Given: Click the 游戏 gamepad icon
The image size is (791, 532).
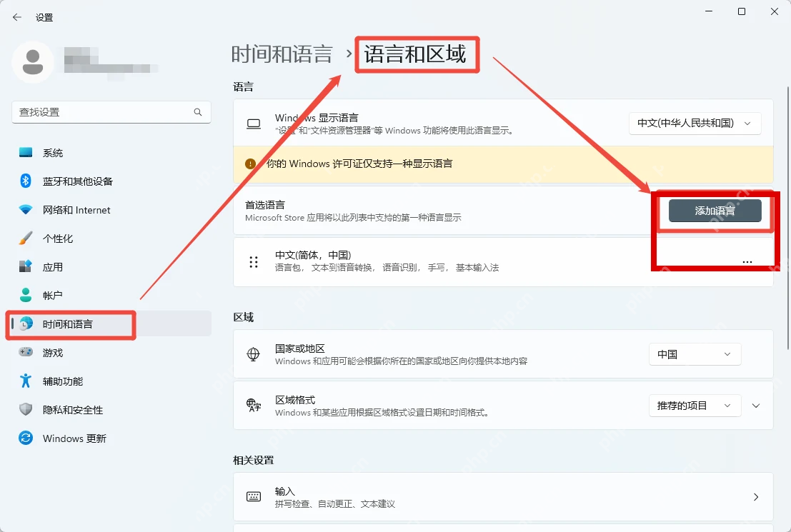Looking at the screenshot, I should click(26, 352).
